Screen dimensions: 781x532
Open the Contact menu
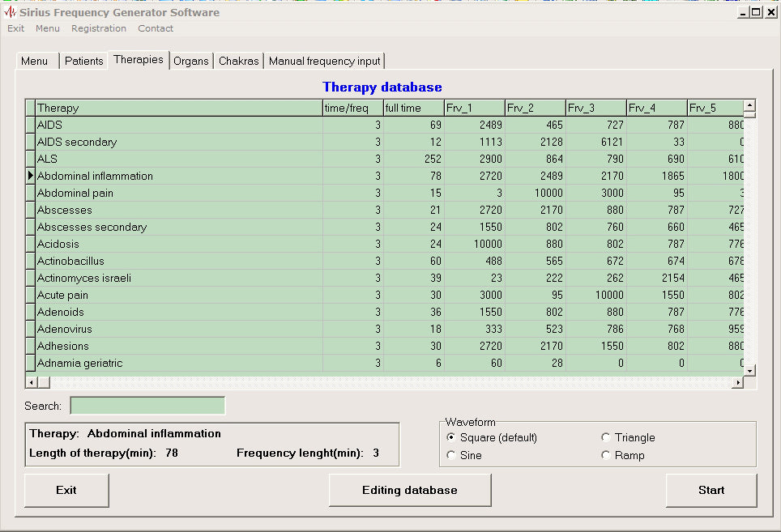156,28
